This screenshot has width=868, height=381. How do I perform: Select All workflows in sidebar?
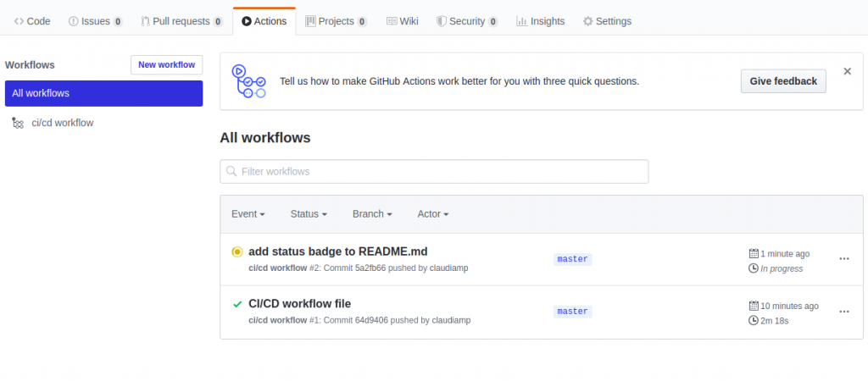point(103,93)
